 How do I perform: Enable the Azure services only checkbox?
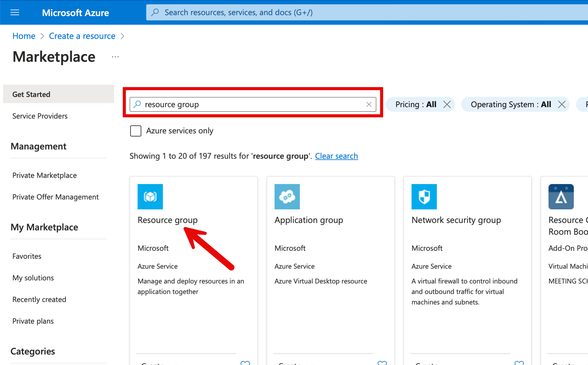pos(136,131)
